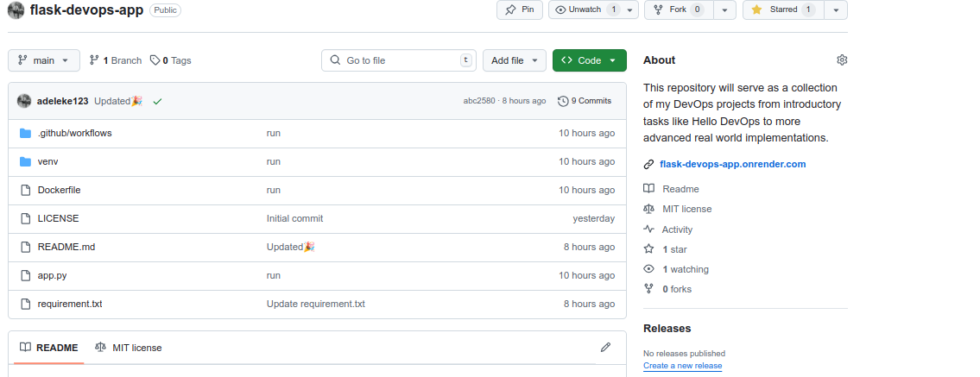Click the link icon beside flask-devops-app.onrender.com

pos(648,164)
